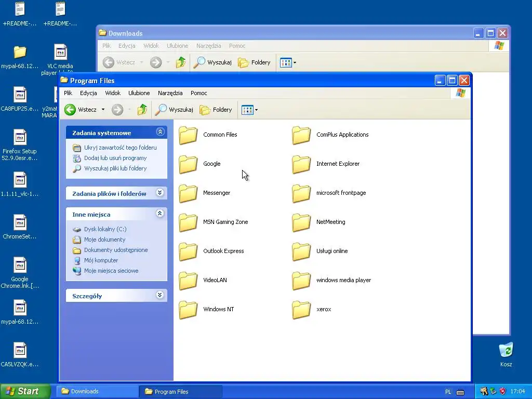Toggle Foldery pane in Program Files toolbar
532x399 pixels.
(x=216, y=110)
